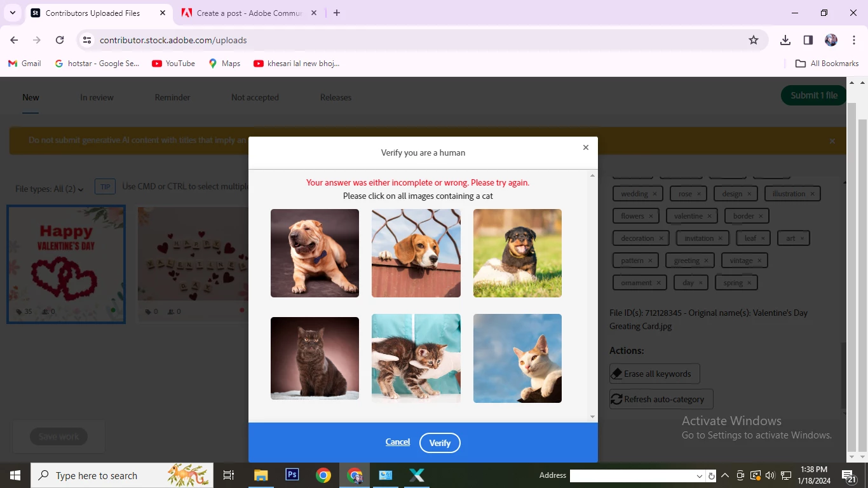
Task: Click the Cancel link in captcha dialog
Action: pyautogui.click(x=398, y=442)
